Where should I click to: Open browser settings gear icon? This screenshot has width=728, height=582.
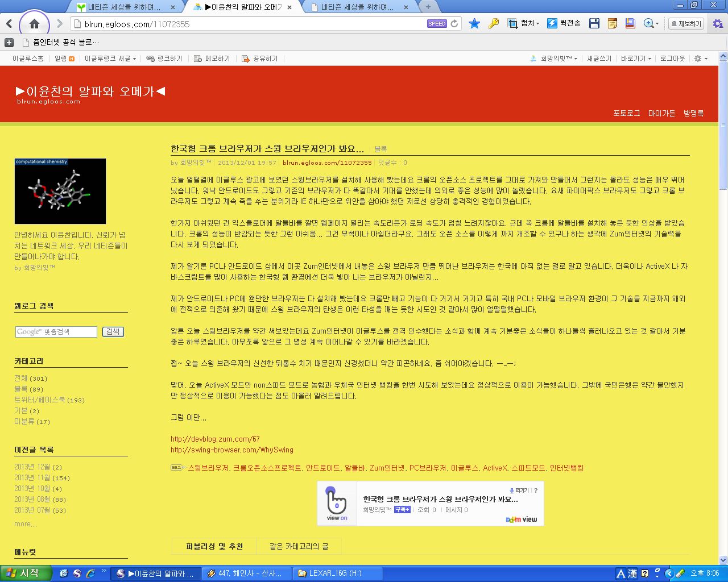(718, 24)
